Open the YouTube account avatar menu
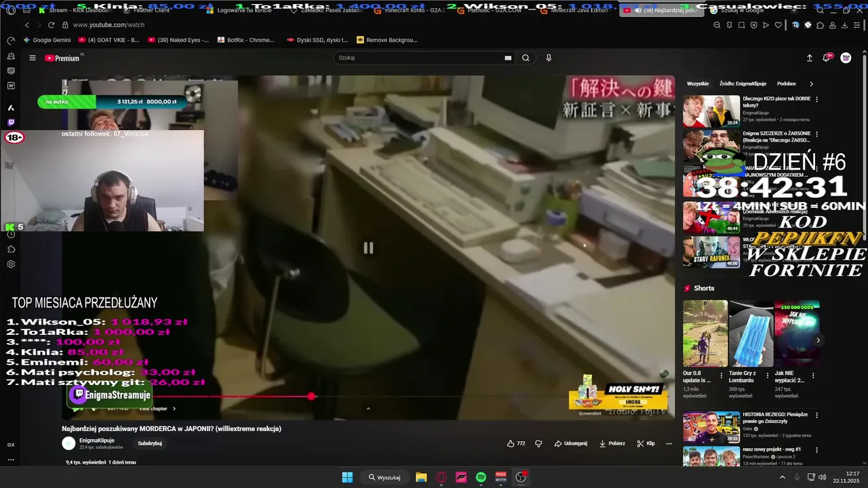 coord(846,58)
